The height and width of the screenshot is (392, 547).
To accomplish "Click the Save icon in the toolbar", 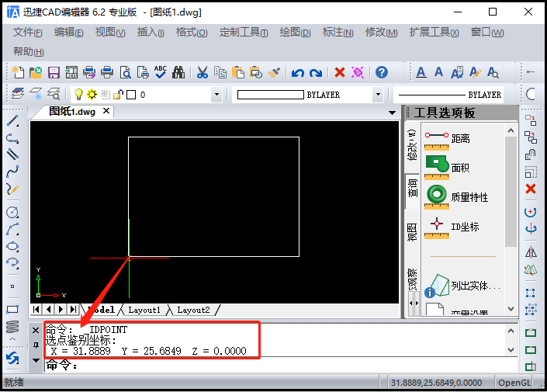I will coord(54,73).
